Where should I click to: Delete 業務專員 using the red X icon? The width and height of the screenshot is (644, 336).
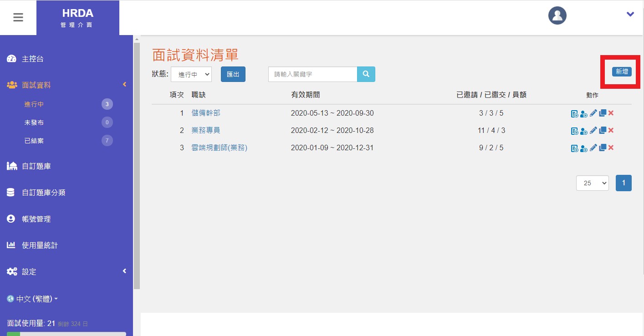click(x=611, y=131)
